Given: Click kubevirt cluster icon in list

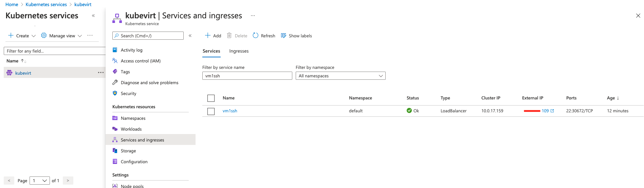Looking at the screenshot, I should point(10,73).
